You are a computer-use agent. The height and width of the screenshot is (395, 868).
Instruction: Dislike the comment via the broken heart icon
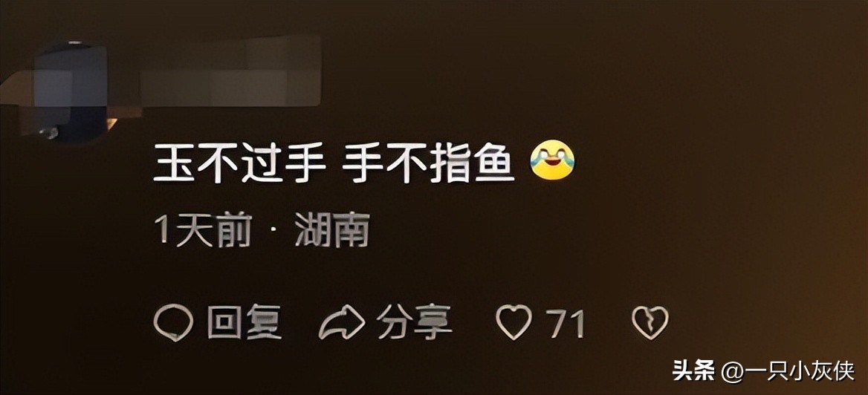pos(650,322)
